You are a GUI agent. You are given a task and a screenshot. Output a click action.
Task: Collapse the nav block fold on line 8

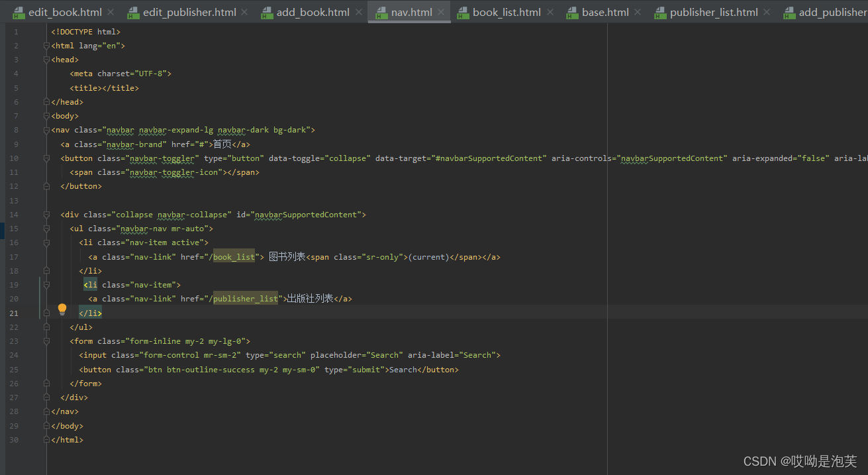(x=46, y=130)
